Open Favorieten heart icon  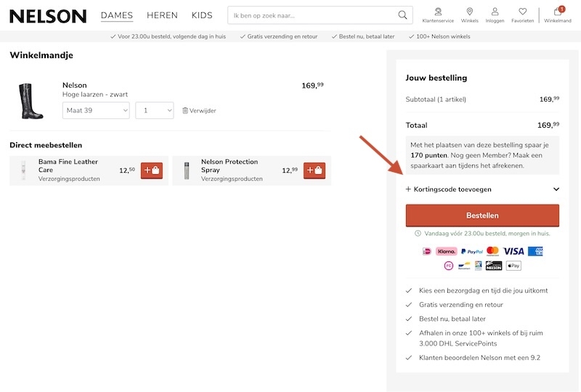(x=522, y=12)
